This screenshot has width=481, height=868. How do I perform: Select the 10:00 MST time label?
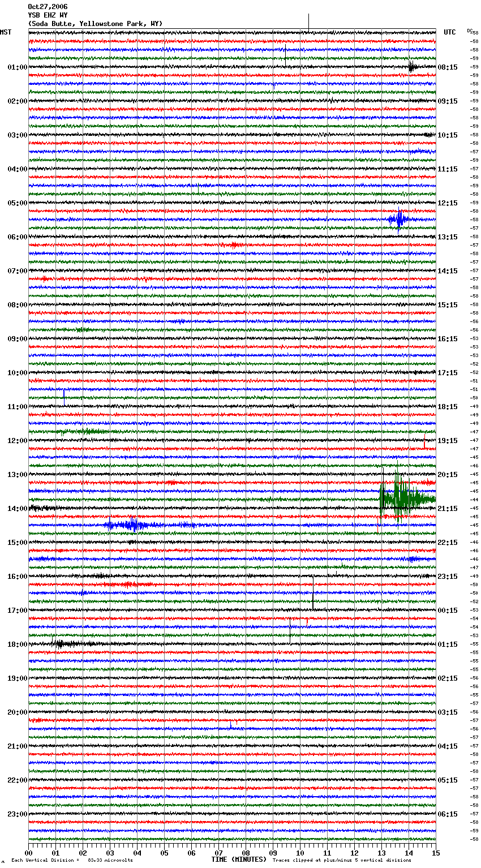17,373
